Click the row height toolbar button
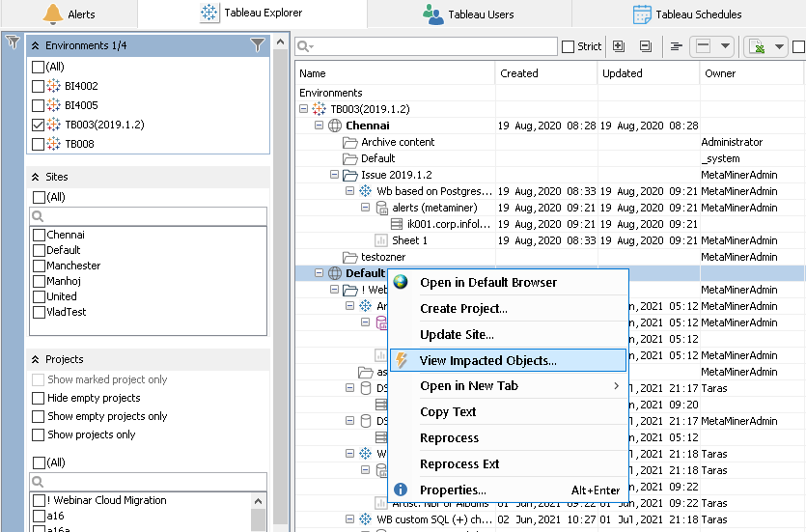 [x=703, y=46]
